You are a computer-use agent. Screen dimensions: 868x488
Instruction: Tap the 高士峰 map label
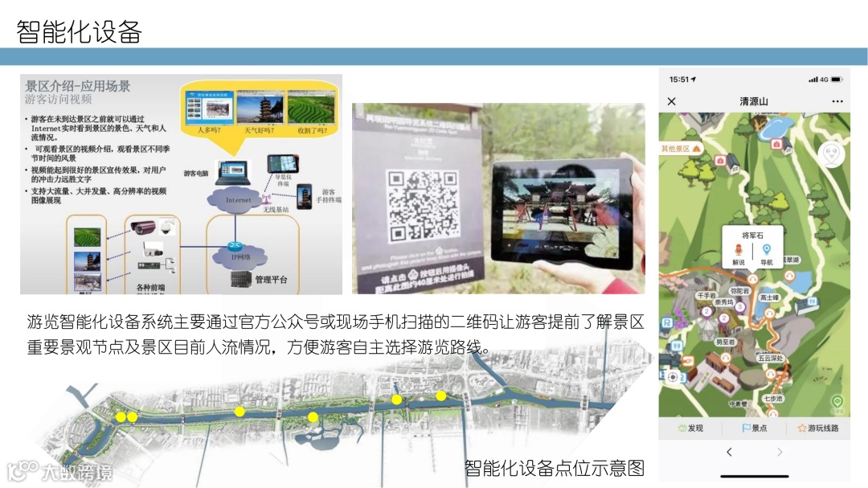(x=769, y=297)
